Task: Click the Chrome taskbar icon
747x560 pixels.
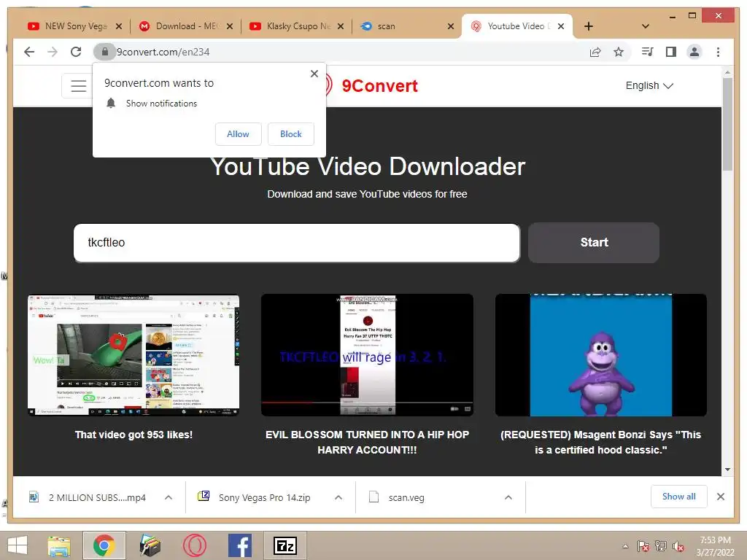Action: (104, 545)
